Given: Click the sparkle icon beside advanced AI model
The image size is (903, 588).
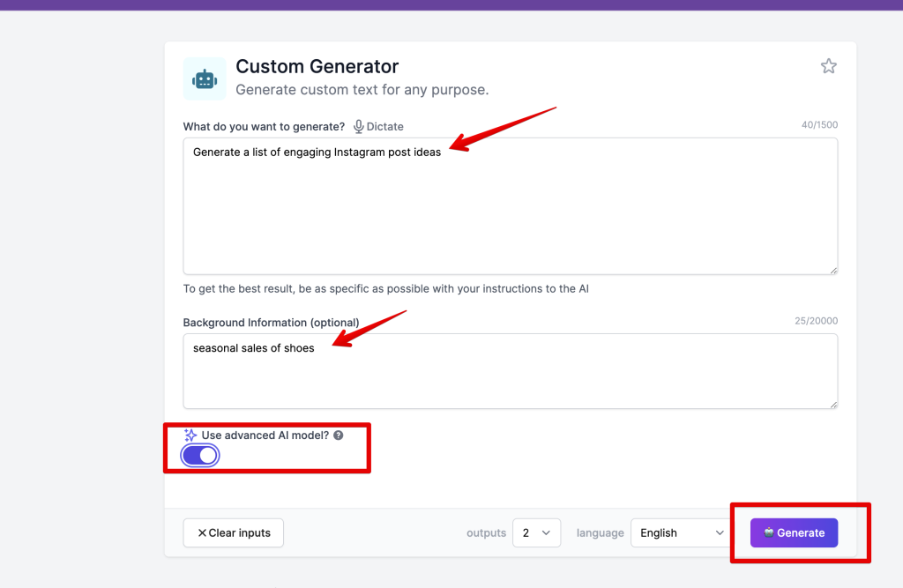Looking at the screenshot, I should [190, 435].
